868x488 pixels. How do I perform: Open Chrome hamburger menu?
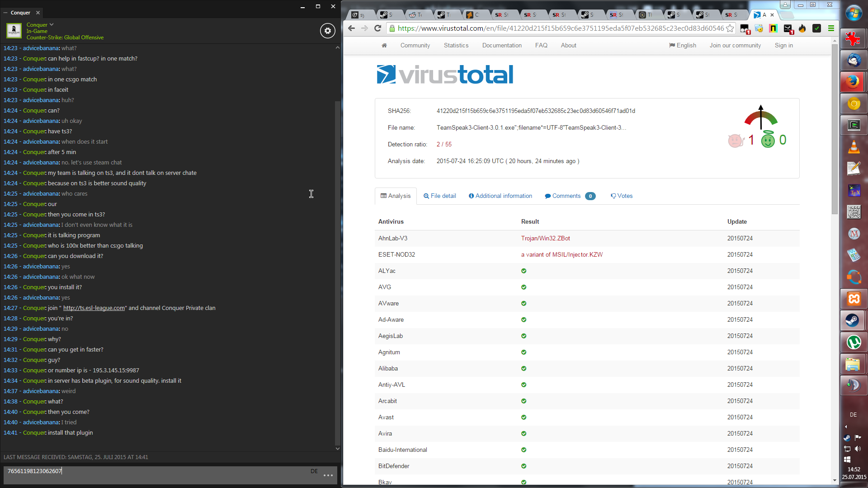[831, 28]
